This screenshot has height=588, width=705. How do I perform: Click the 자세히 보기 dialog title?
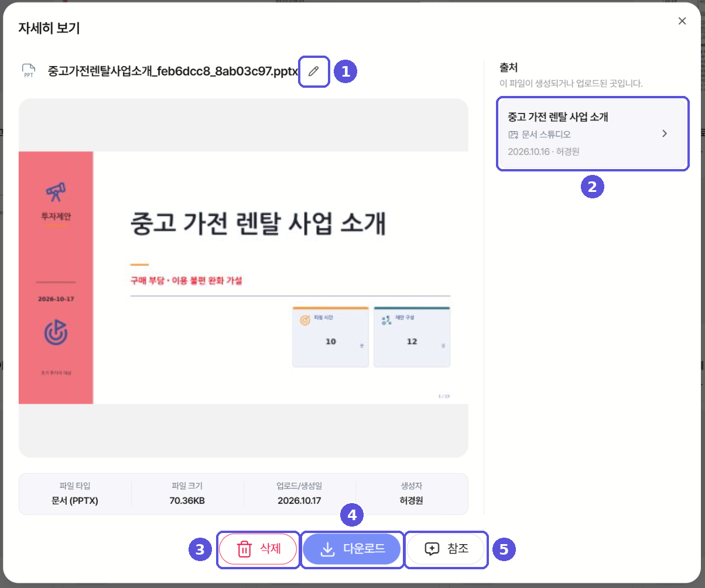(x=49, y=28)
